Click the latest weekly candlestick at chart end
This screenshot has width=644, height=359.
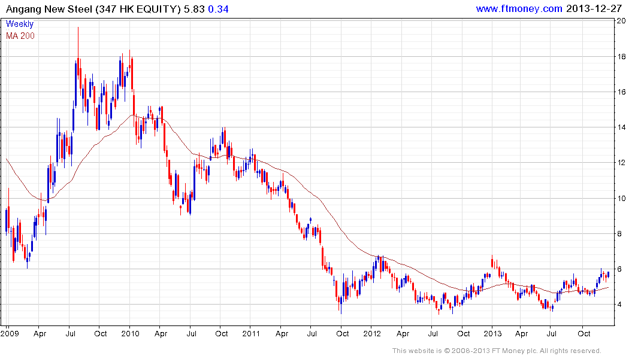608,275
